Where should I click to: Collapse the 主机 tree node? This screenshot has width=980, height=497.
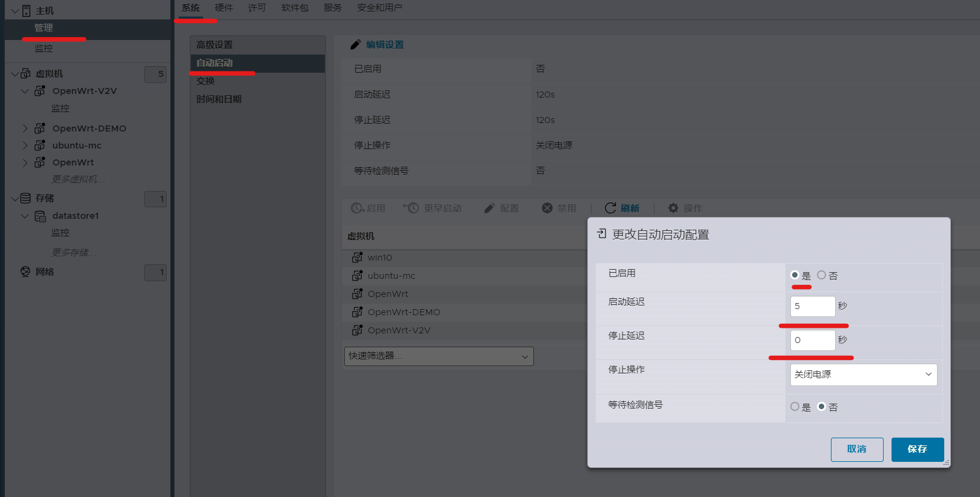(15, 11)
